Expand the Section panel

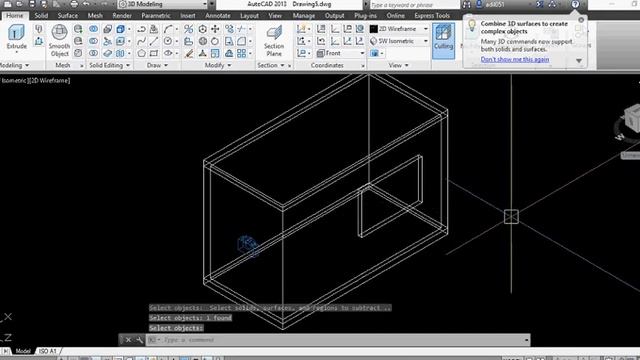point(271,65)
